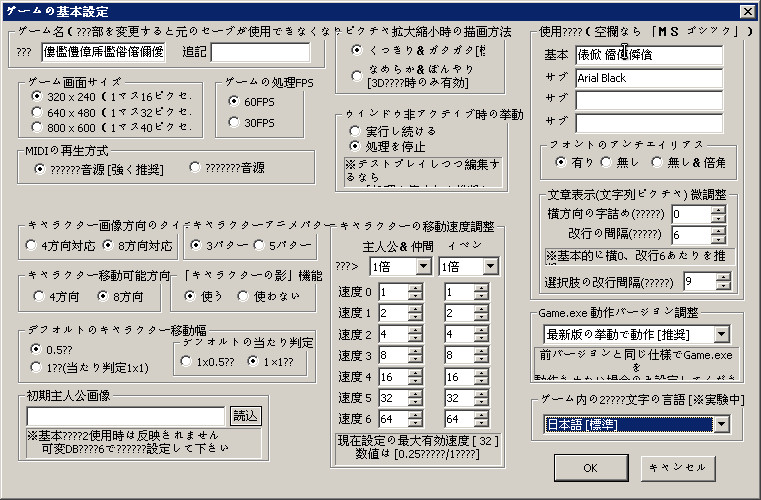Open the イベン speed multiplier dropdown
Screen dimensions: 761x500
[490, 266]
